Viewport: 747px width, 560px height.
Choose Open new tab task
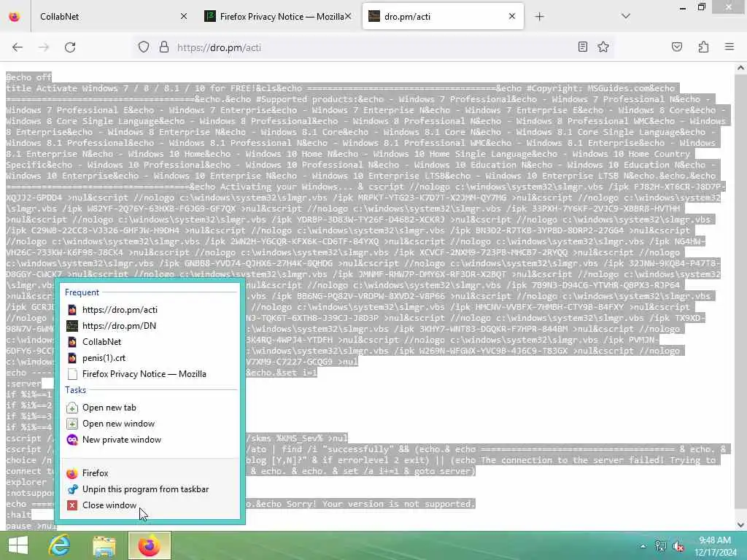pos(149,408)
